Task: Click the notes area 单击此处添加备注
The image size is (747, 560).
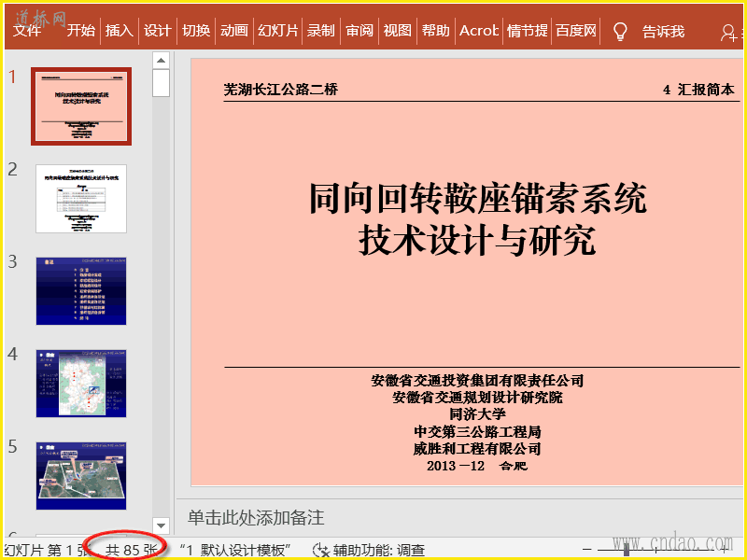Action: point(256,518)
